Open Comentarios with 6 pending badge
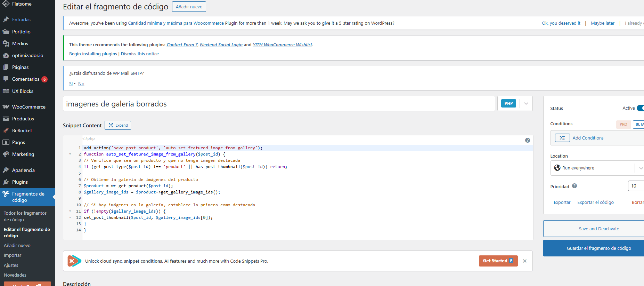This screenshot has height=286, width=644. (x=26, y=79)
